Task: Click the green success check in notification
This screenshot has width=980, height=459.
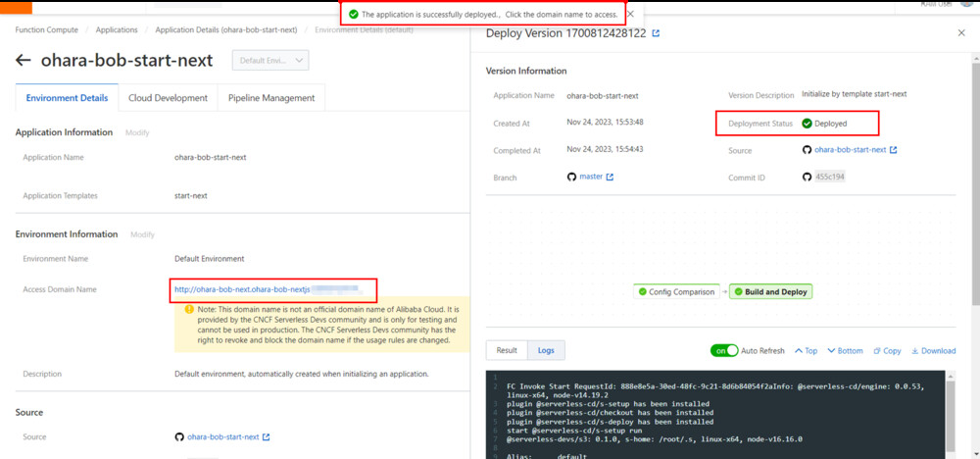Action: pyautogui.click(x=354, y=14)
